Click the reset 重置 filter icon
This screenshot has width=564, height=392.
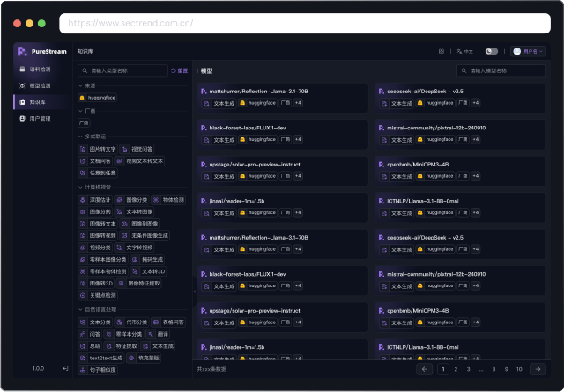click(179, 70)
